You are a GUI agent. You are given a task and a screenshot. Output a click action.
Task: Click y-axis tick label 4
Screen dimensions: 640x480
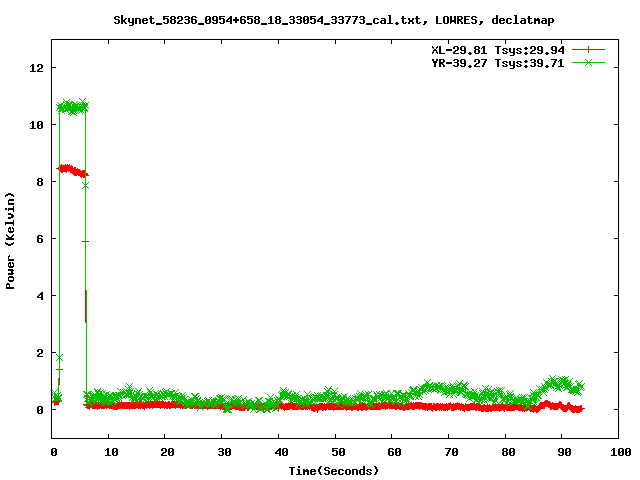click(40, 296)
